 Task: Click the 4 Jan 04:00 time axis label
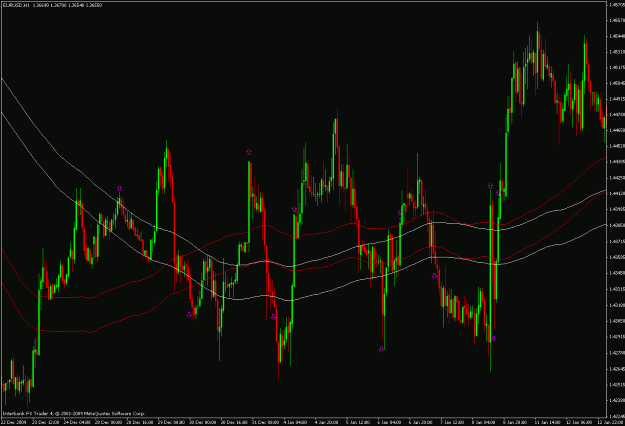[x=295, y=422]
